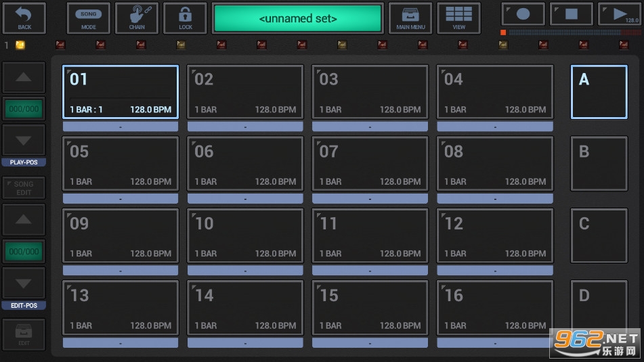Select pattern pad 13
Screen dimensions: 644x362
coord(121,308)
